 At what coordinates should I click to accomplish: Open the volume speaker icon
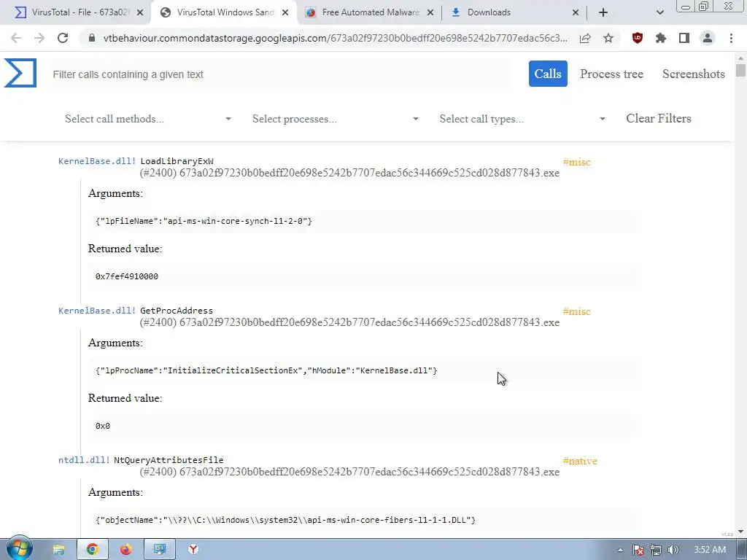[673, 550]
